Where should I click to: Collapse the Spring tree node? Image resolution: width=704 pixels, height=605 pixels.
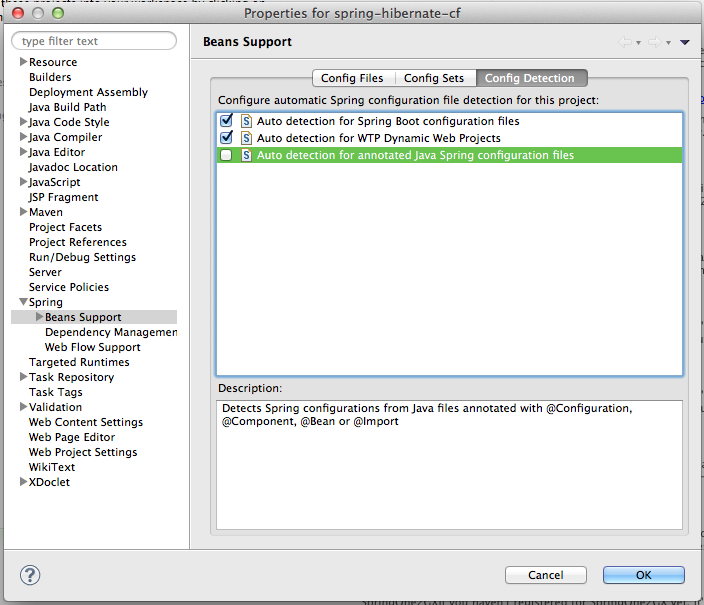(23, 302)
